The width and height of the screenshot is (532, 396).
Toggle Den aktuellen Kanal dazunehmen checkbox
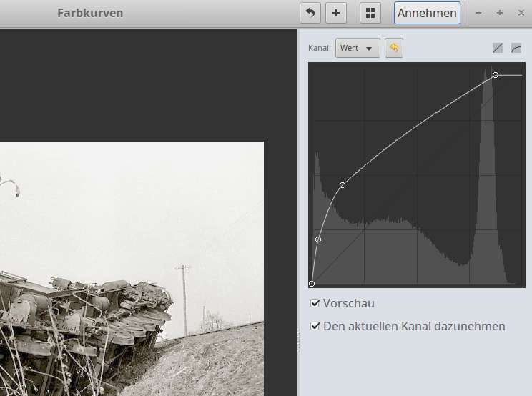315,326
